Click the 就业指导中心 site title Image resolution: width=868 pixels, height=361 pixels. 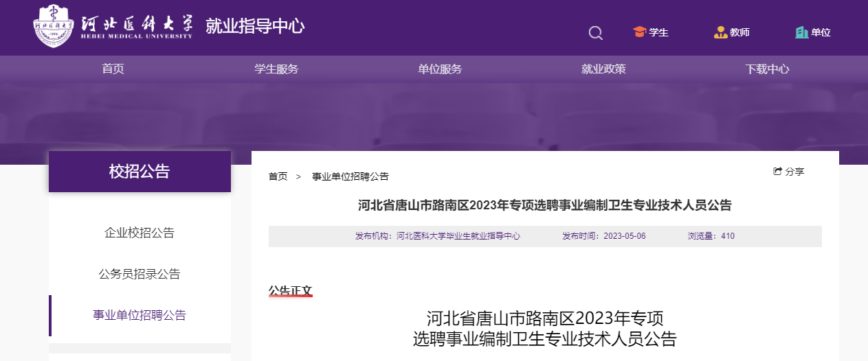click(x=255, y=26)
